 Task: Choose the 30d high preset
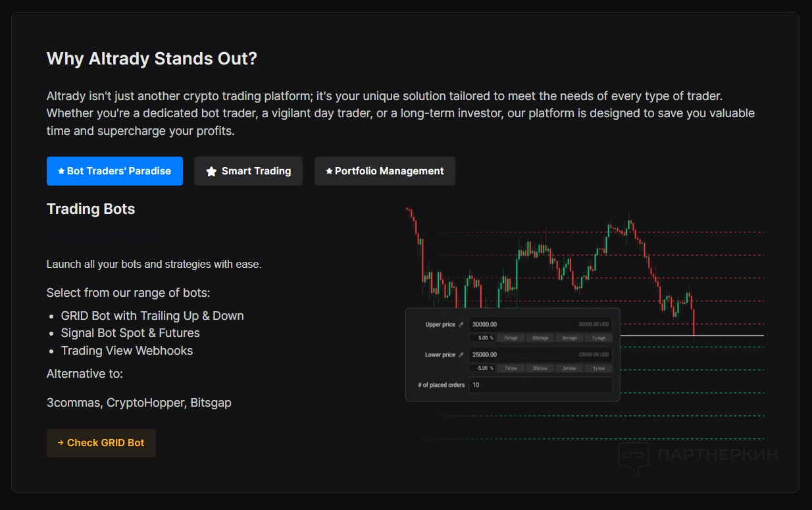click(x=540, y=338)
